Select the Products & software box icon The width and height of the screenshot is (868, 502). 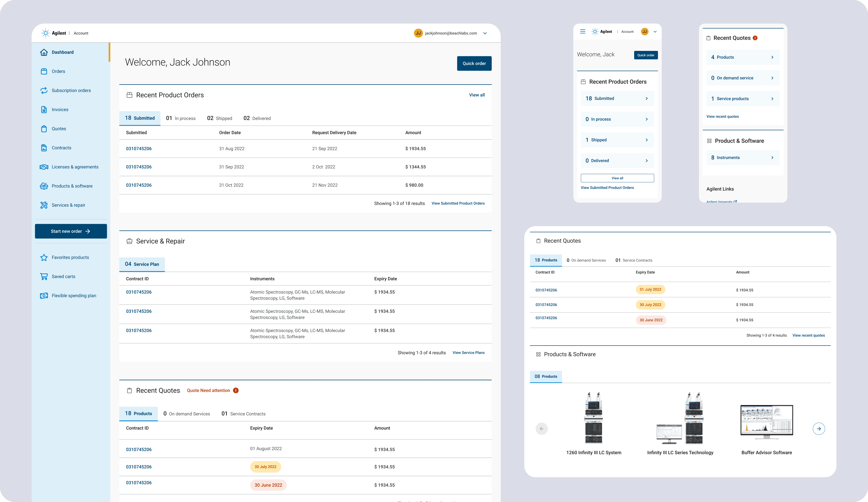point(44,186)
